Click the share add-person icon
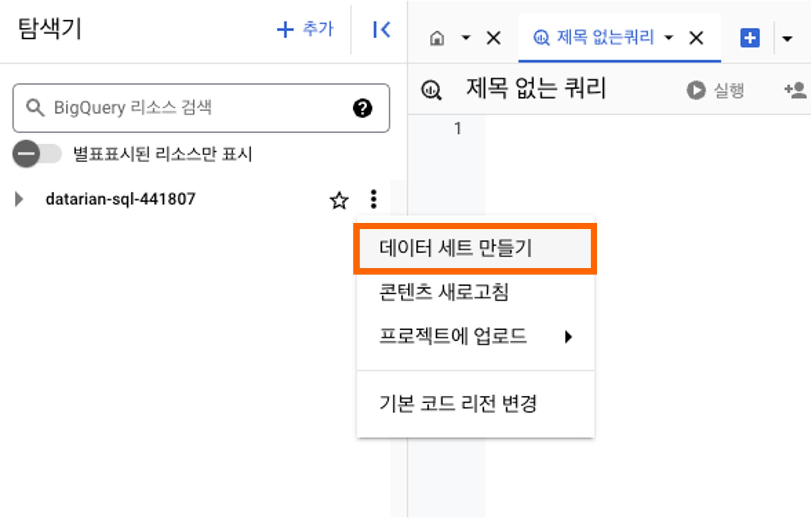812x518 pixels. (x=795, y=90)
